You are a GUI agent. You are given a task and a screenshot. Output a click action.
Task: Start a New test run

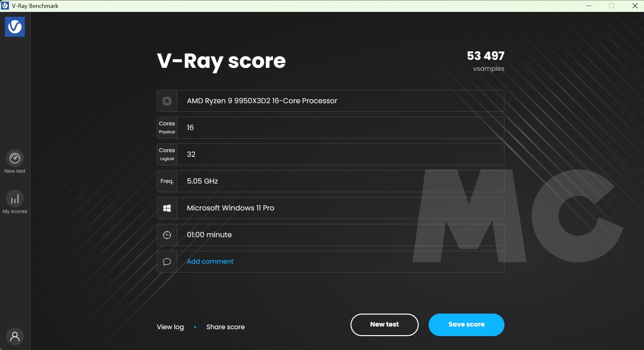tap(384, 325)
